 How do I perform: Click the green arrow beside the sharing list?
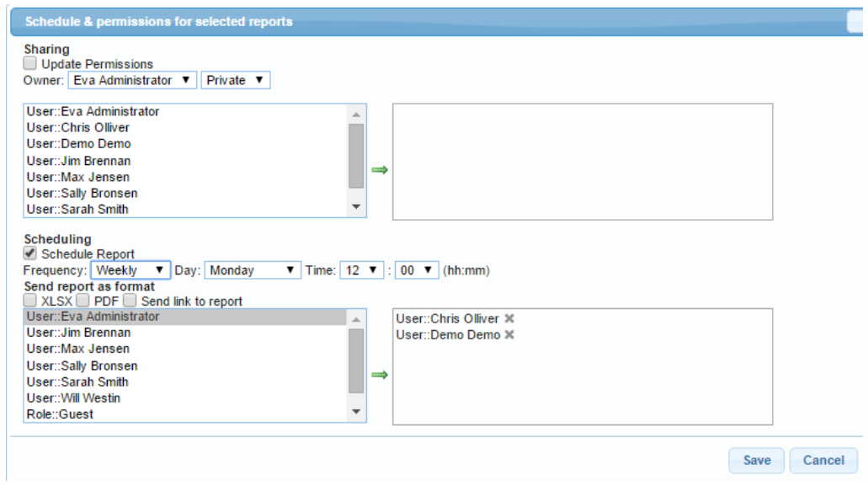pyautogui.click(x=380, y=169)
